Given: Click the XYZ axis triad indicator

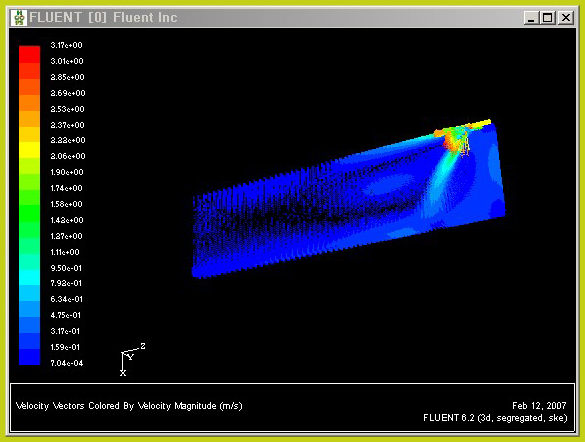Looking at the screenshot, I should click(x=132, y=360).
